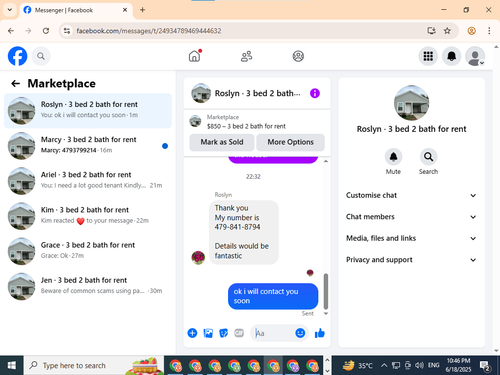This screenshot has height=375, width=500.
Task: Go back with the browser back arrow
Action: [x=11, y=31]
